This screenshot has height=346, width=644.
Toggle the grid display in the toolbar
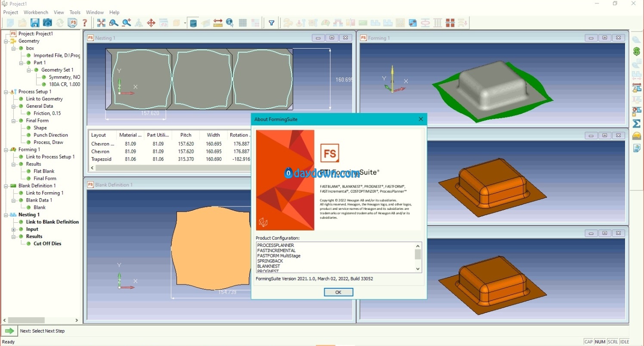[243, 23]
